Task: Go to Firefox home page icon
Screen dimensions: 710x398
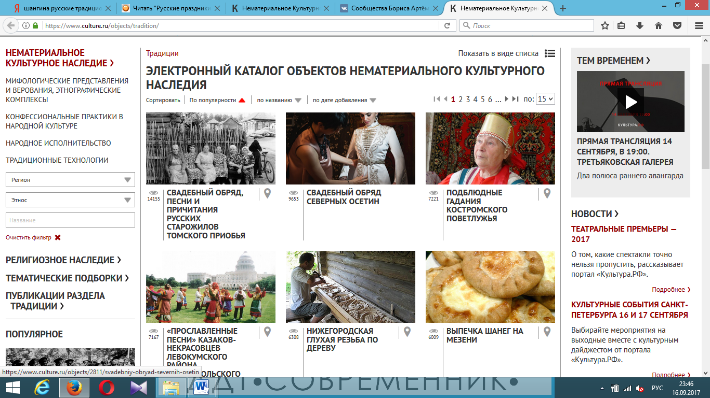Action: coord(658,26)
